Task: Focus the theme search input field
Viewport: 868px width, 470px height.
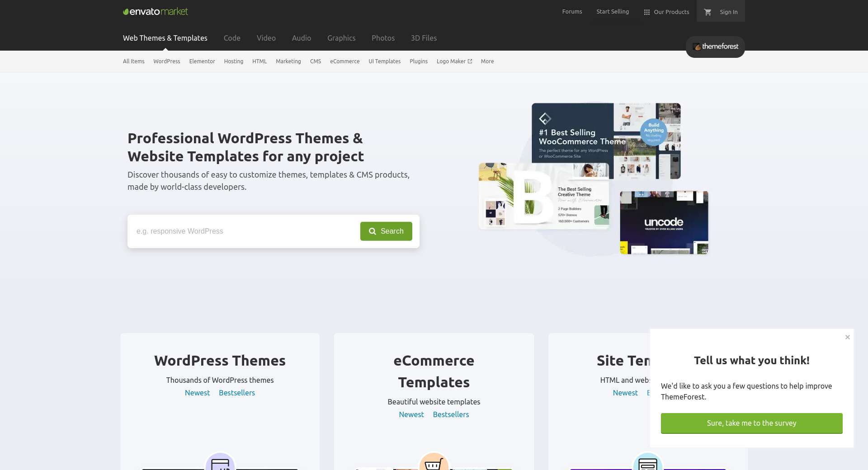Action: click(x=244, y=231)
